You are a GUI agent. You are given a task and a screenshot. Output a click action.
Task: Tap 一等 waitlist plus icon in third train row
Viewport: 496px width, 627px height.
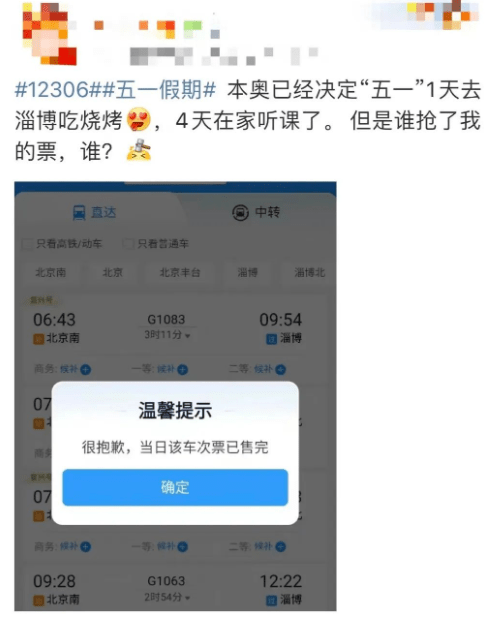click(x=183, y=547)
